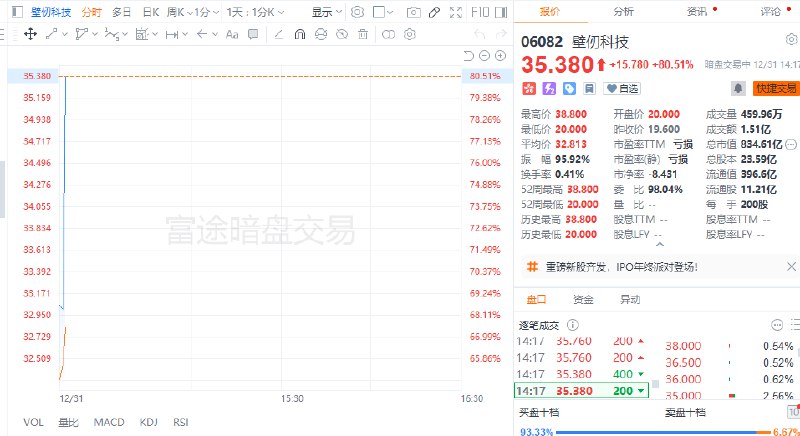800x436 pixels.
Task: Select the range measurement tool
Action: click(x=142, y=34)
